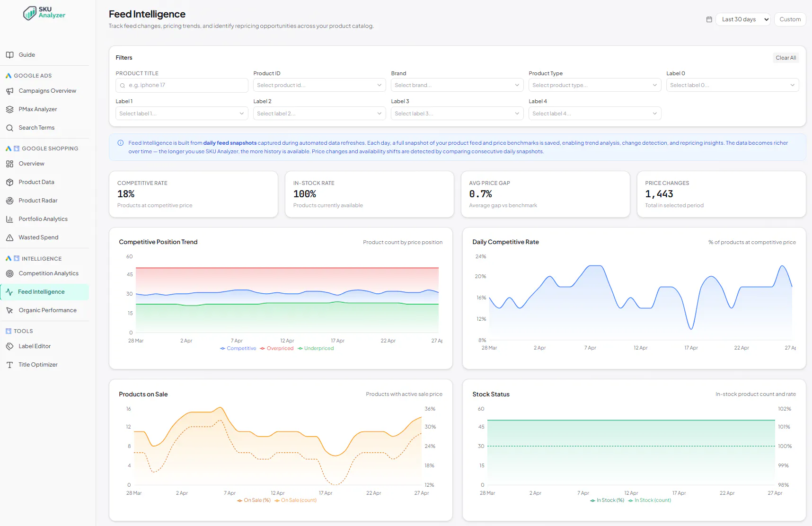Click the info icon in the blue banner
The height and width of the screenshot is (526, 812).
[120, 143]
